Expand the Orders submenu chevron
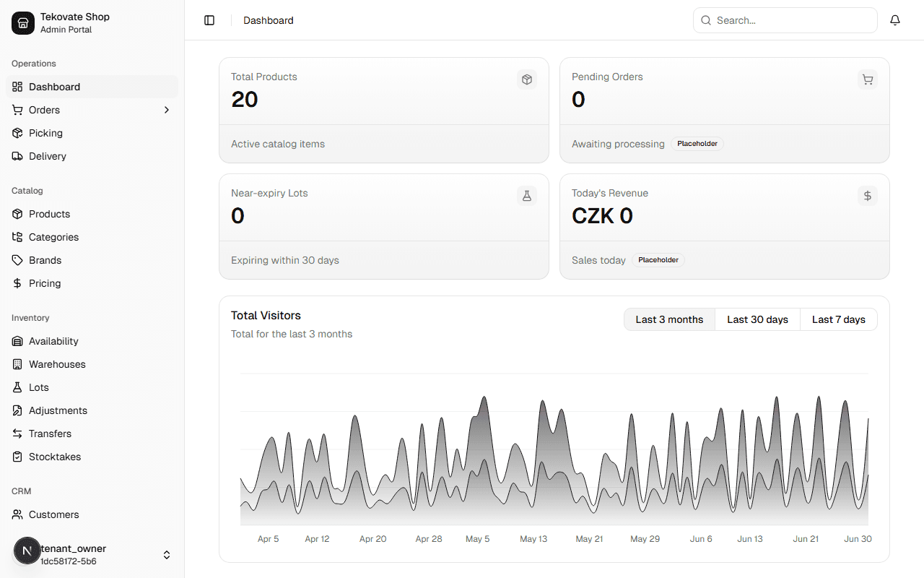The height and width of the screenshot is (578, 924). 167,110
